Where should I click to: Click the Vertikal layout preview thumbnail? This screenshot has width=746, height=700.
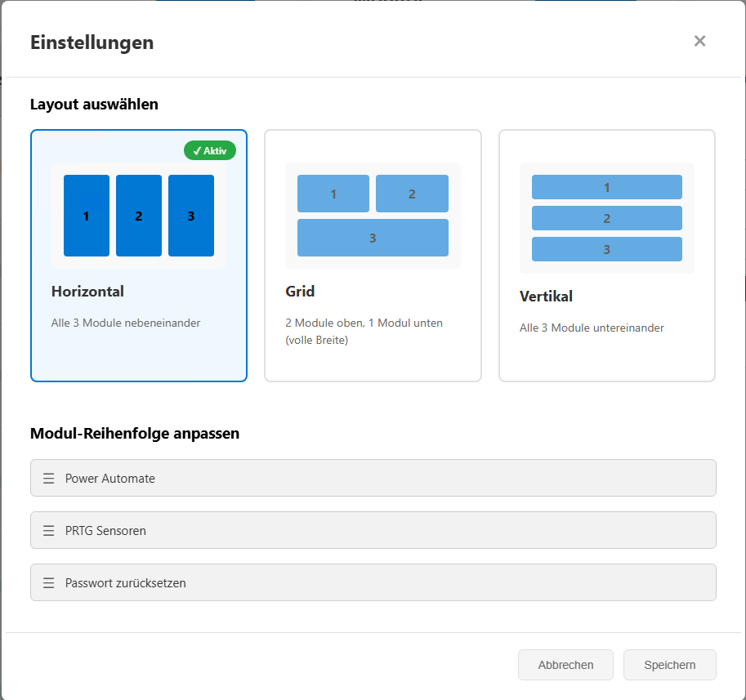[x=607, y=218]
